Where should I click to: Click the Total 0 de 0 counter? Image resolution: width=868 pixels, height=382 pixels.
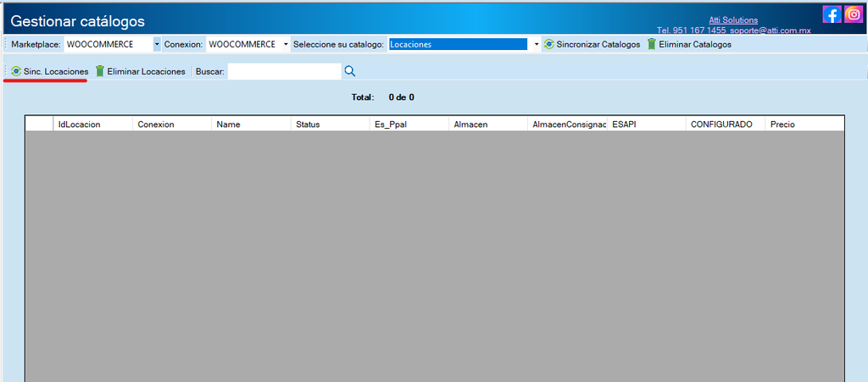pyautogui.click(x=382, y=97)
